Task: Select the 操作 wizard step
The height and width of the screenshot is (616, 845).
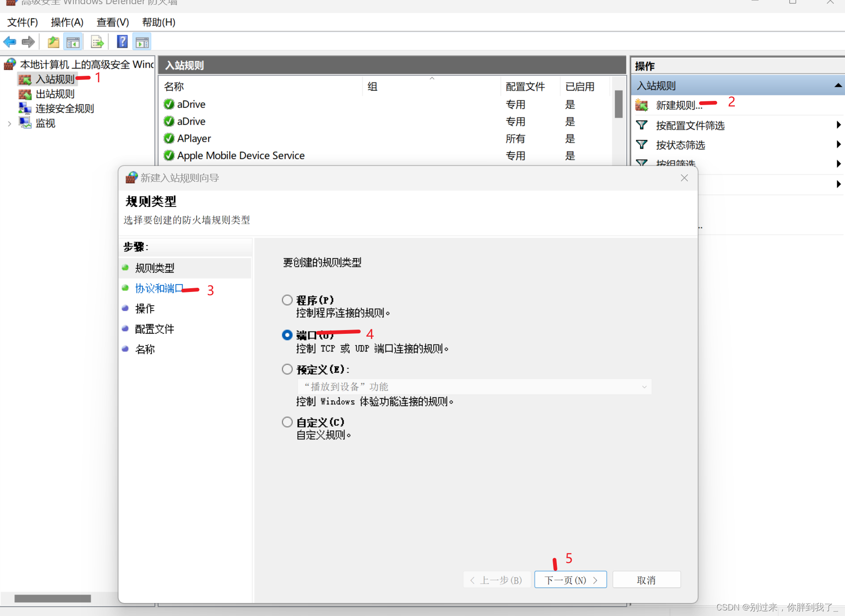Action: pyautogui.click(x=145, y=309)
